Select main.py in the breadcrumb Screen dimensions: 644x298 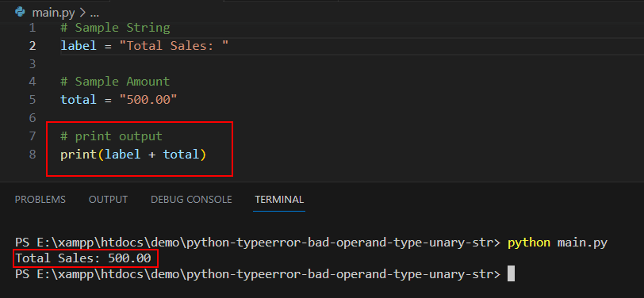pyautogui.click(x=53, y=13)
